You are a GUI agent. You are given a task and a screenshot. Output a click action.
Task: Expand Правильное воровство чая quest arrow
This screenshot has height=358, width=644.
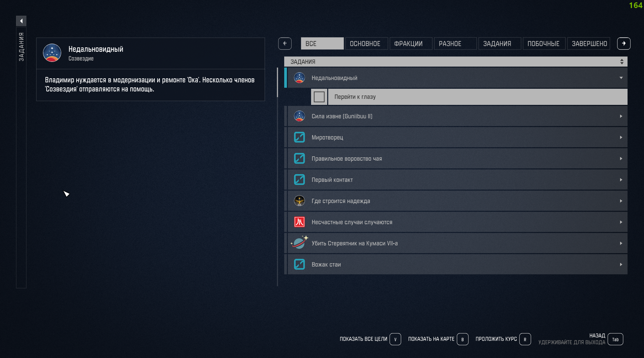[621, 158]
